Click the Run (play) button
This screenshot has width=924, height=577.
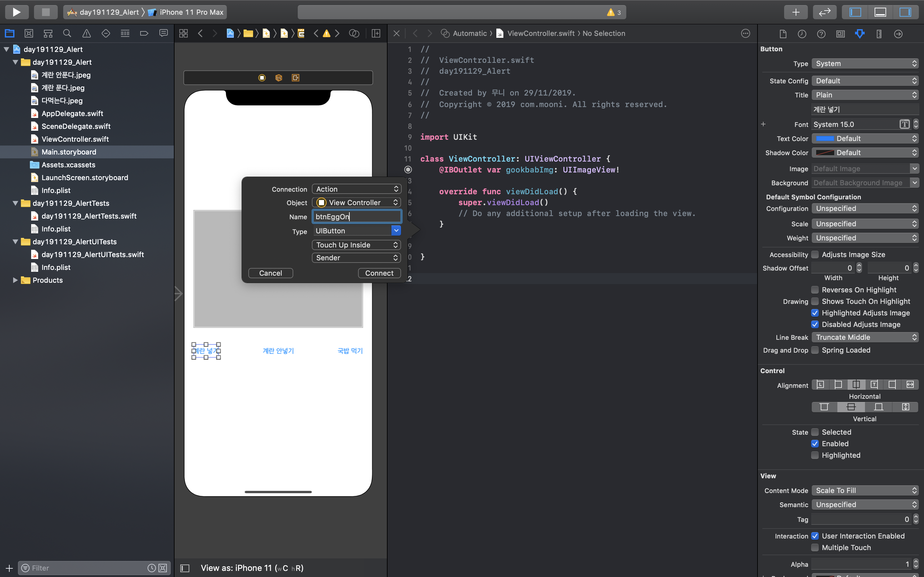[x=16, y=12]
